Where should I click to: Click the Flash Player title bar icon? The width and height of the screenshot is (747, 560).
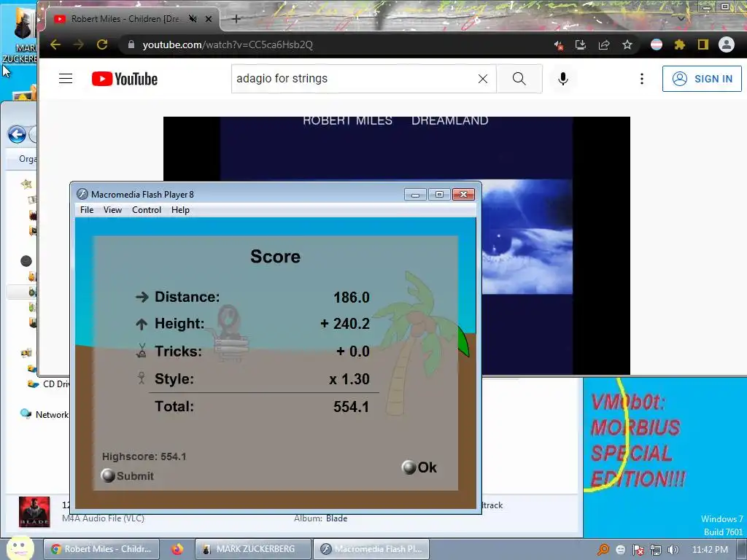point(82,194)
